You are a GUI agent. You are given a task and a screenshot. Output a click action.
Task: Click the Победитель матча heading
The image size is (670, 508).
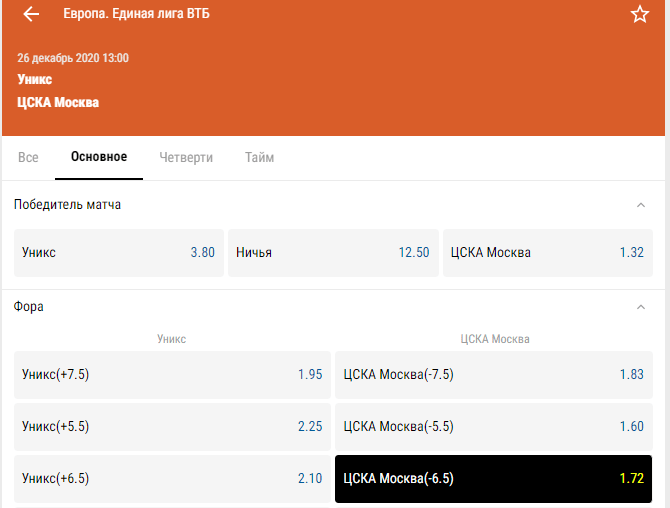67,205
